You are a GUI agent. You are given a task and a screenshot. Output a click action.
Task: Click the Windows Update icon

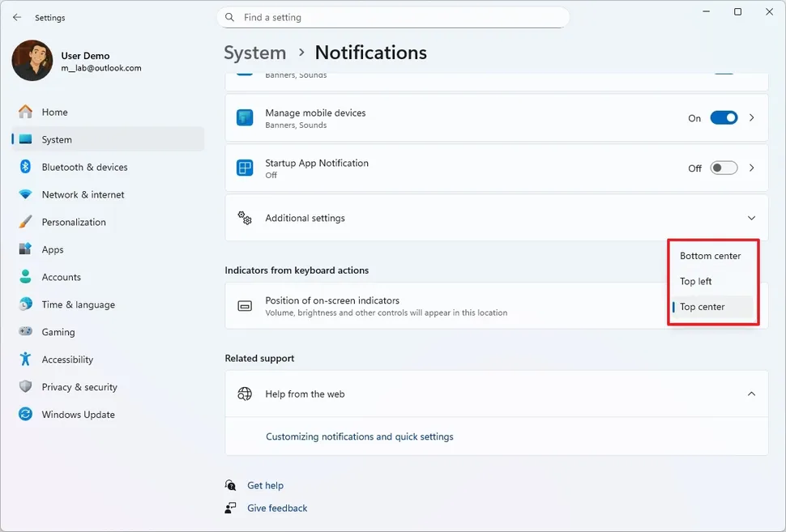pos(24,415)
